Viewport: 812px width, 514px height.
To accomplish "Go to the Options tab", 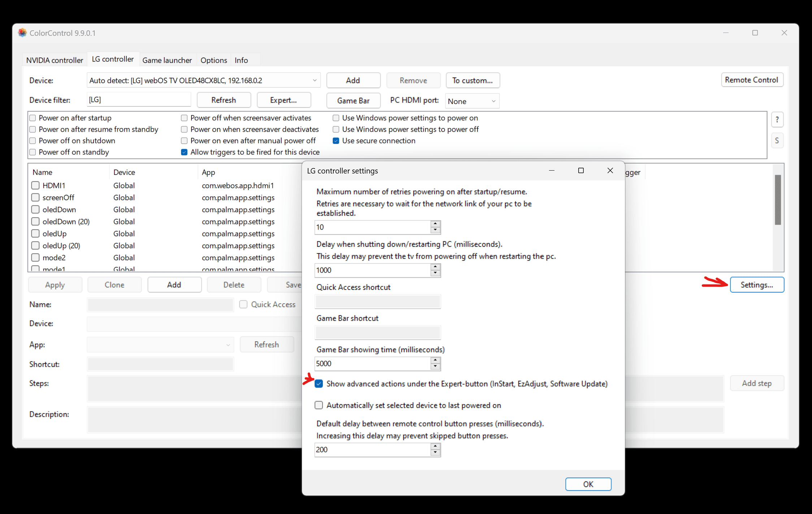I will point(213,60).
